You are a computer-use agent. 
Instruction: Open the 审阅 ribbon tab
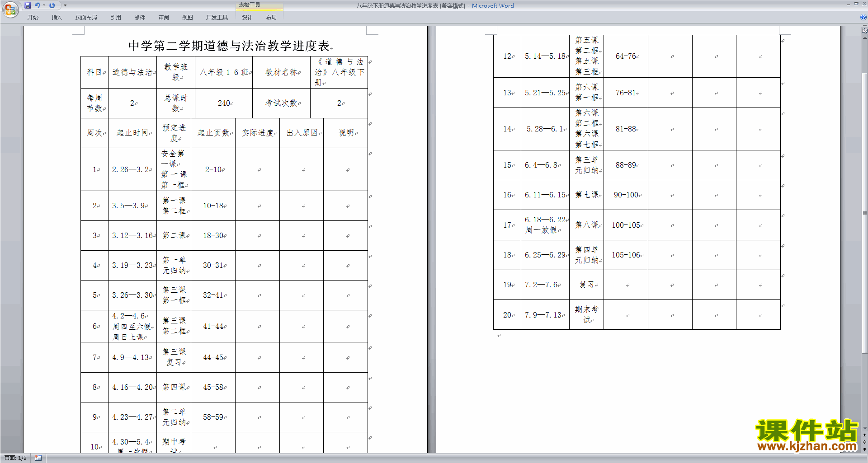(x=164, y=17)
